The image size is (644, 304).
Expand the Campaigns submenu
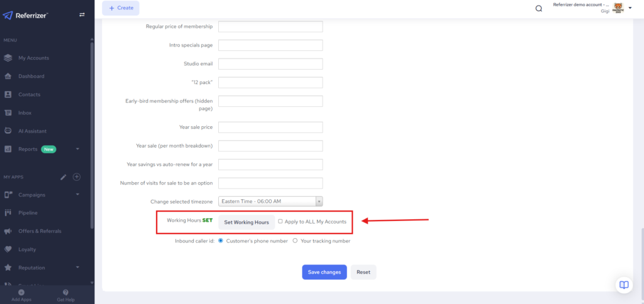77,195
